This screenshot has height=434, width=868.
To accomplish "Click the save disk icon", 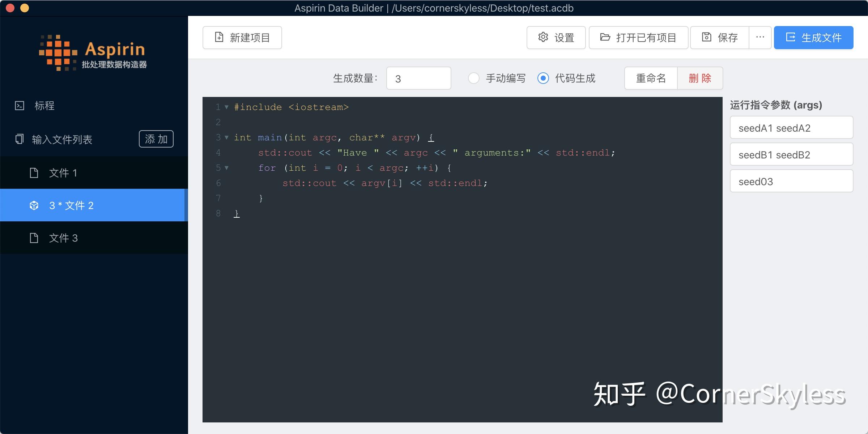I will coord(706,37).
